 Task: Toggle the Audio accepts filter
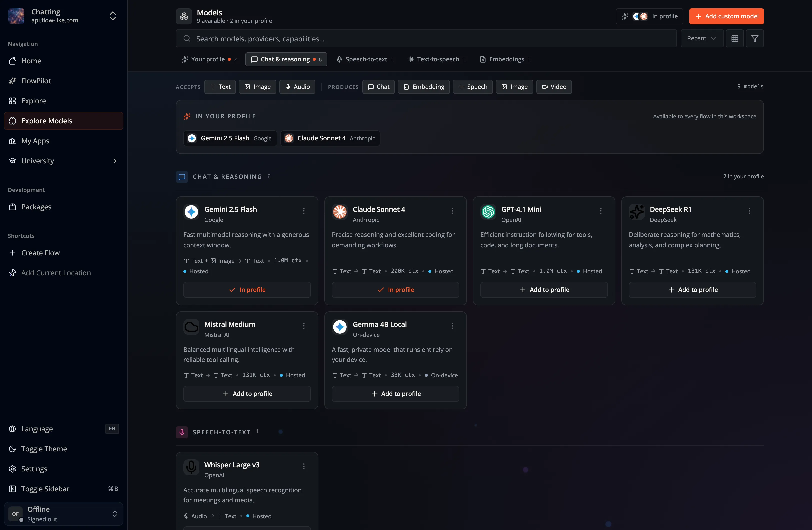297,87
